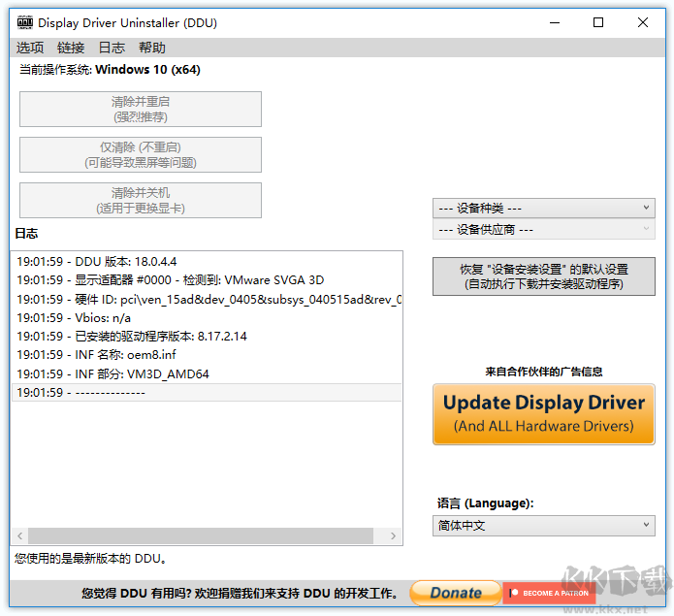674x616 pixels.
Task: Open the 帮助 menu
Action: (152, 48)
